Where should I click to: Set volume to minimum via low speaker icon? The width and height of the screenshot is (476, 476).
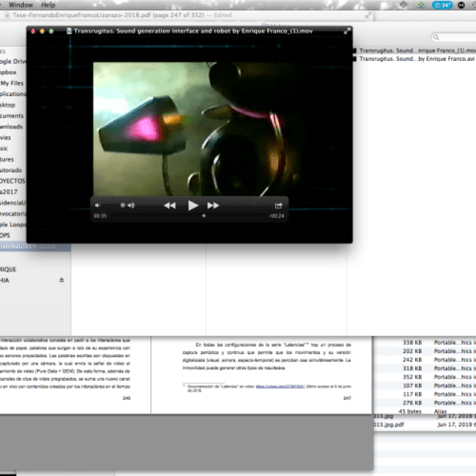(97, 205)
